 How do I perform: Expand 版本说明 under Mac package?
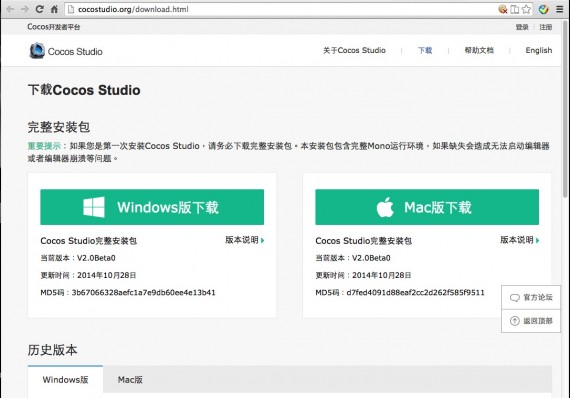tap(520, 240)
